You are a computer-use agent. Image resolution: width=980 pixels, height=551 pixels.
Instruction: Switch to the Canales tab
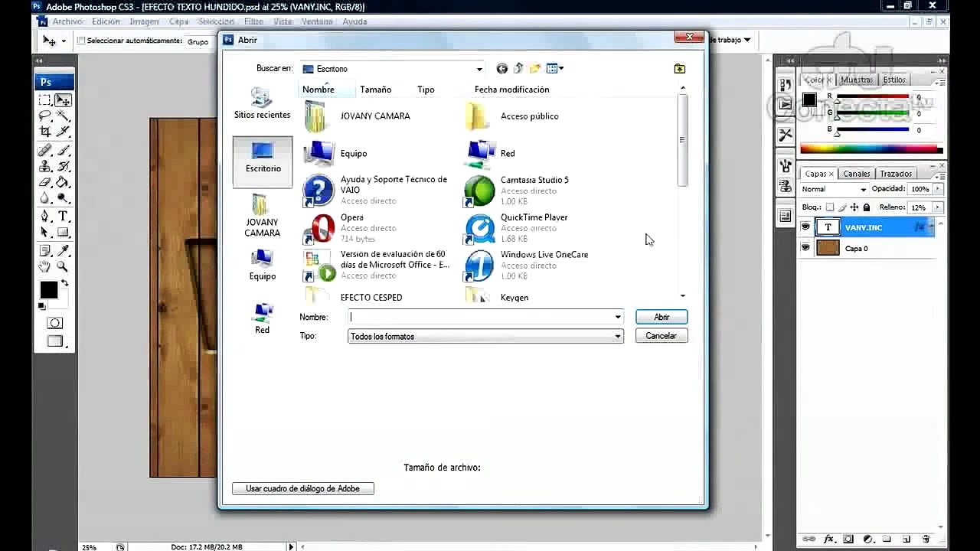tap(857, 174)
